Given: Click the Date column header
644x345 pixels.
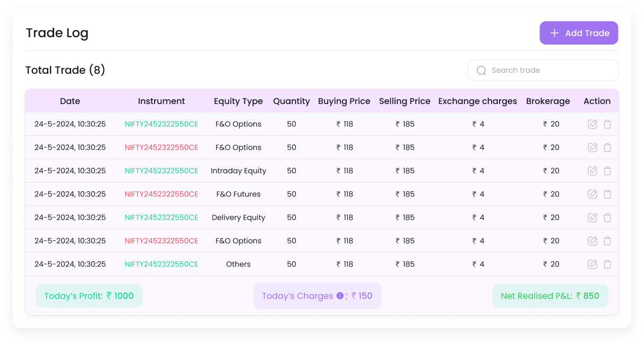Looking at the screenshot, I should 70,101.
